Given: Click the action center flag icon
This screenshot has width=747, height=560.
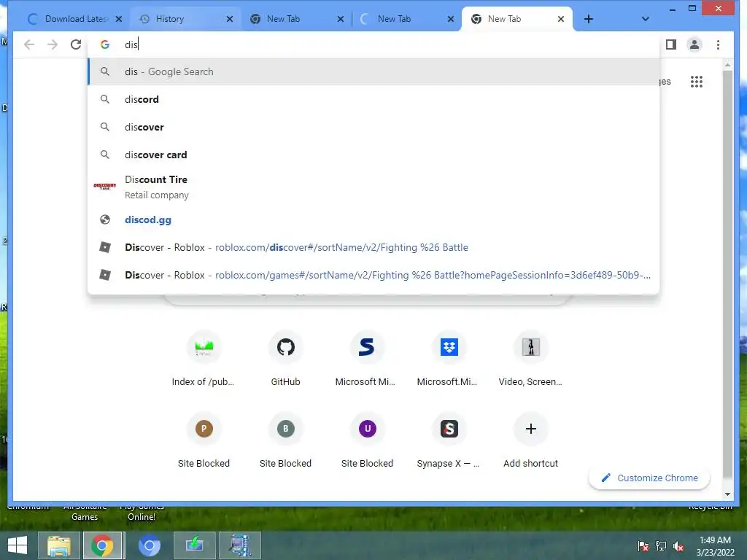Looking at the screenshot, I should tap(643, 546).
